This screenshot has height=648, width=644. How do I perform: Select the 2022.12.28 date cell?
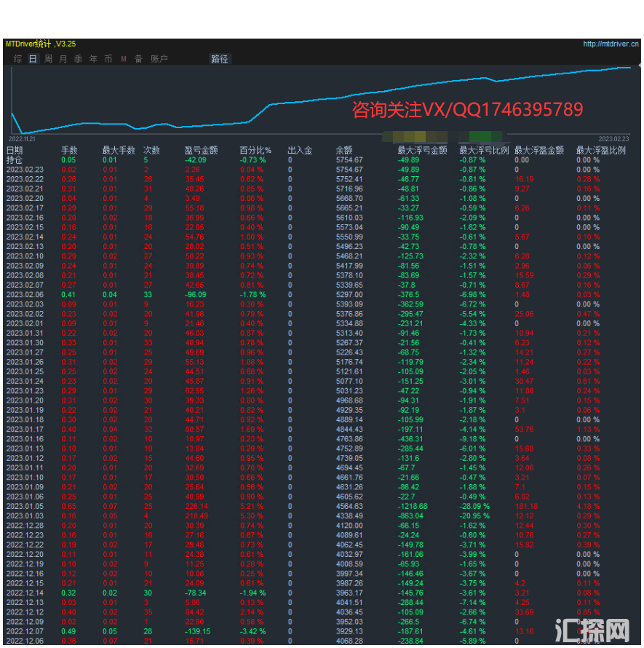tap(25, 526)
